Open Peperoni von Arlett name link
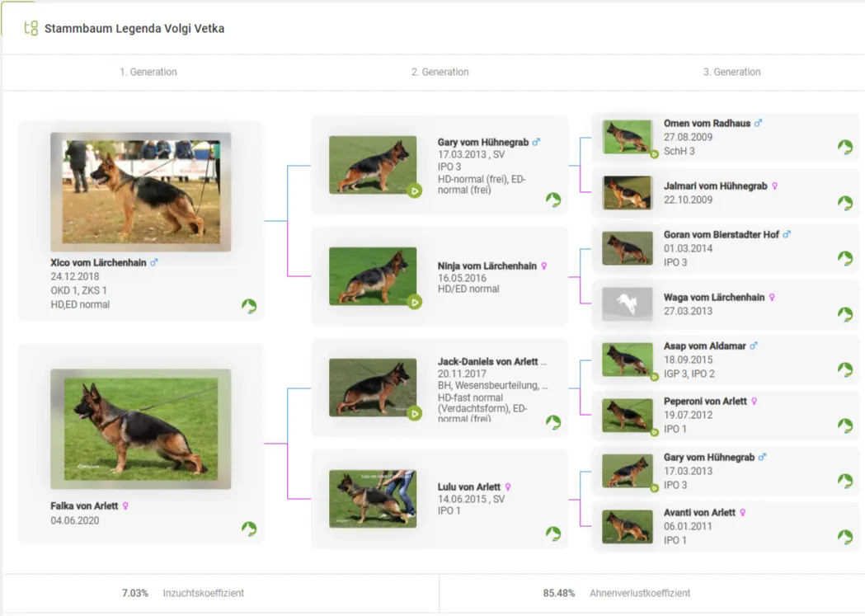This screenshot has width=865, height=616. point(705,402)
